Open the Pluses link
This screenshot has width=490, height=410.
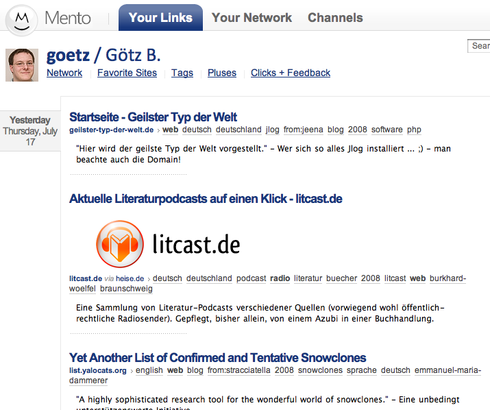point(222,73)
